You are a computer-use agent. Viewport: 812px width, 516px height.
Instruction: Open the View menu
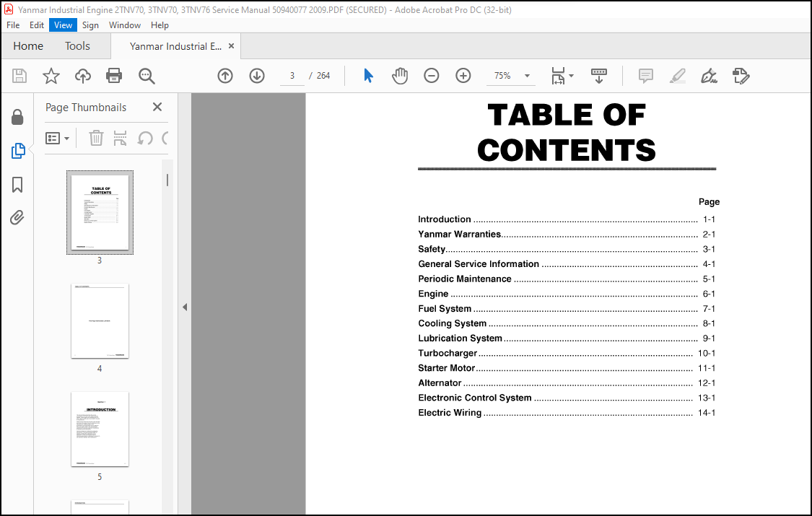pos(64,25)
